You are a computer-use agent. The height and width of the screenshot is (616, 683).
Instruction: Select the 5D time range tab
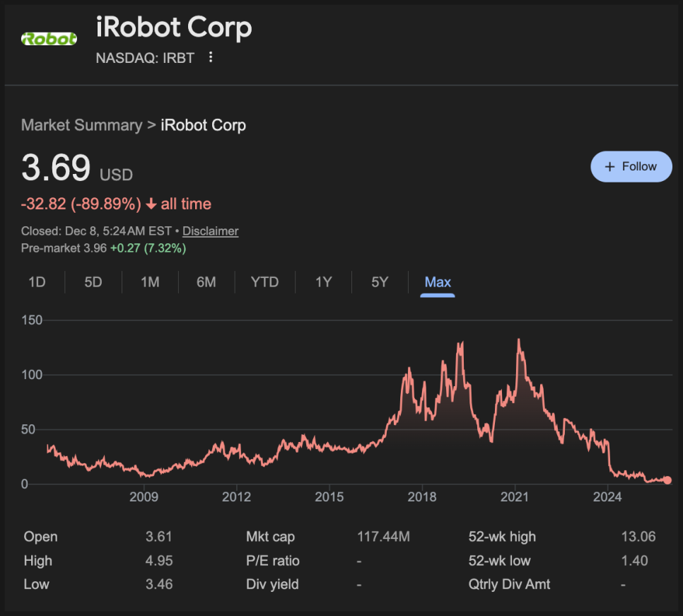(93, 282)
